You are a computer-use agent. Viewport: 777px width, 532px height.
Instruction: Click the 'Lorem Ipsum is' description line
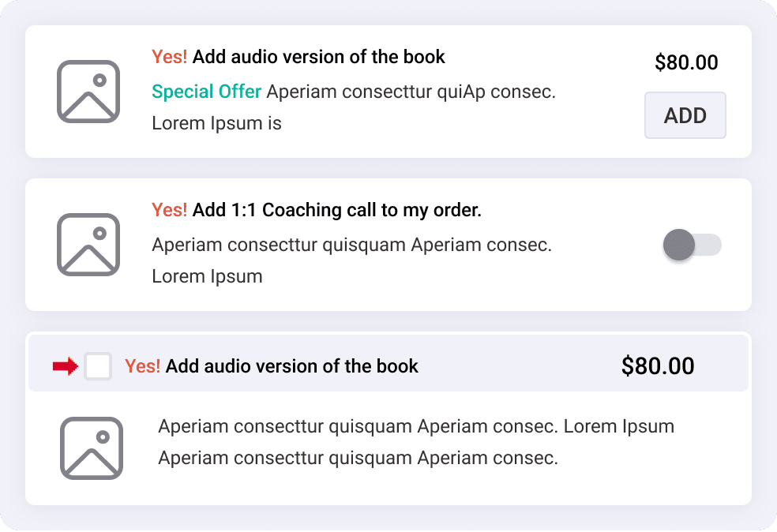216,123
